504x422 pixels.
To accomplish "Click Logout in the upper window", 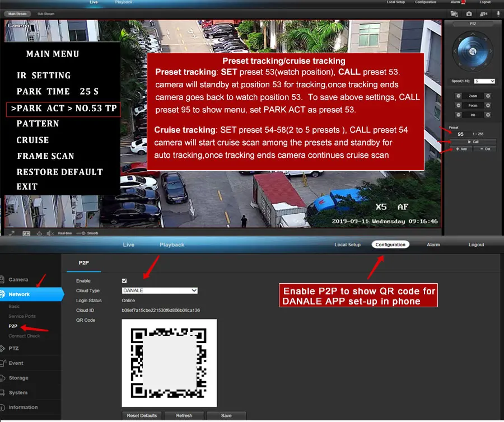I will coord(485,2).
